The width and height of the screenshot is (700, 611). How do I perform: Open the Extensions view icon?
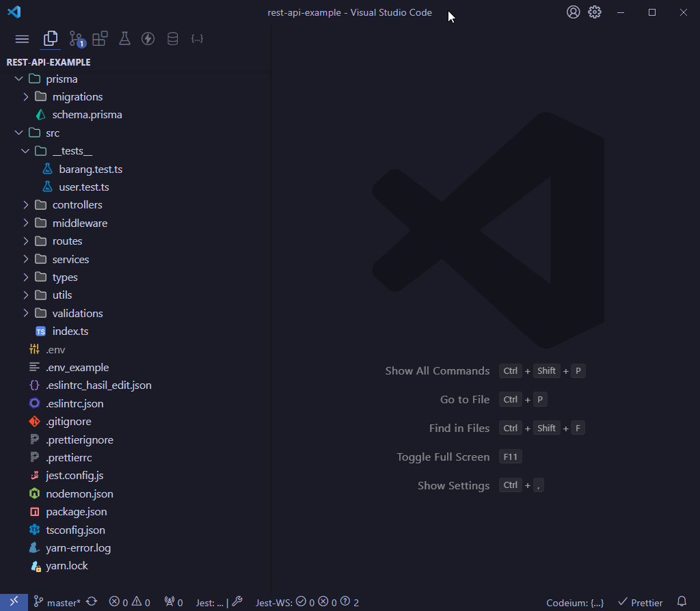[100, 39]
